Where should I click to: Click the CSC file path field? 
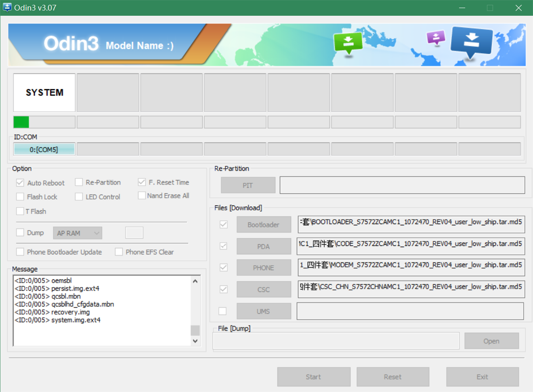tap(411, 289)
